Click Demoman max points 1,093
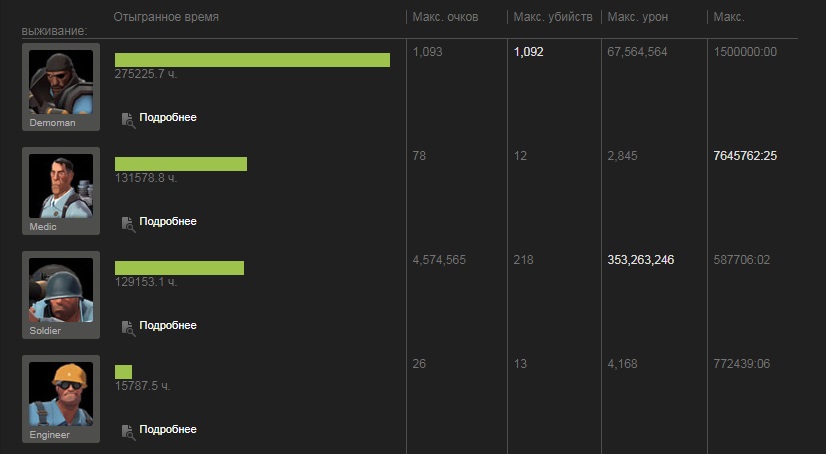This screenshot has width=826, height=454. pyautogui.click(x=427, y=52)
